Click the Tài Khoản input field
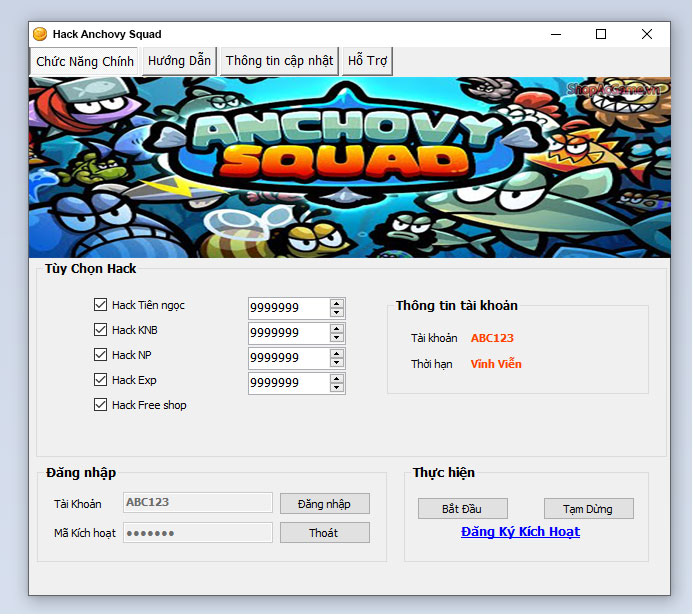This screenshot has width=693, height=616. coord(198,502)
